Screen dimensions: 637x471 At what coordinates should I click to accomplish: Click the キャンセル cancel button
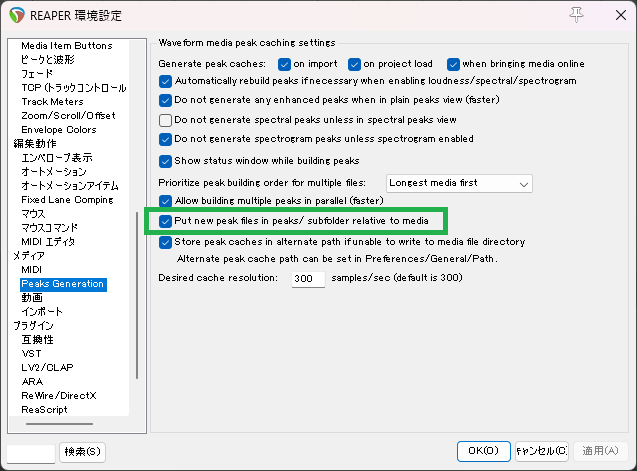542,451
